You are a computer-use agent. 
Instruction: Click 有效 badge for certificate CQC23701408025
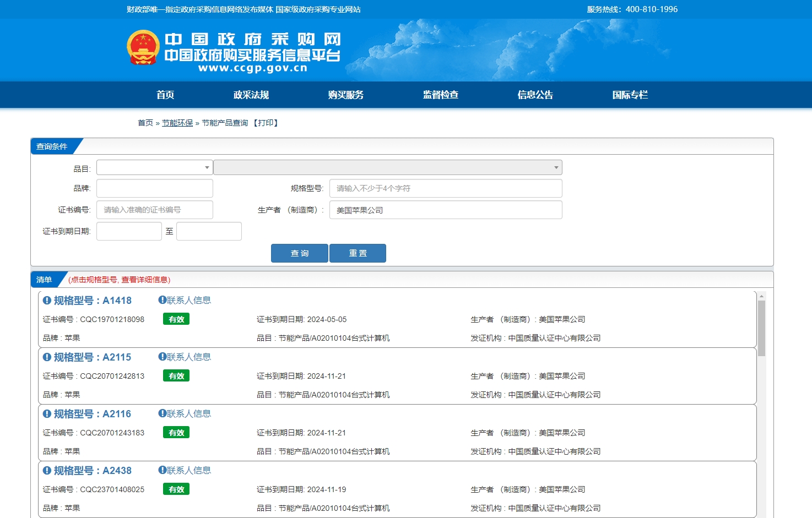tap(176, 489)
